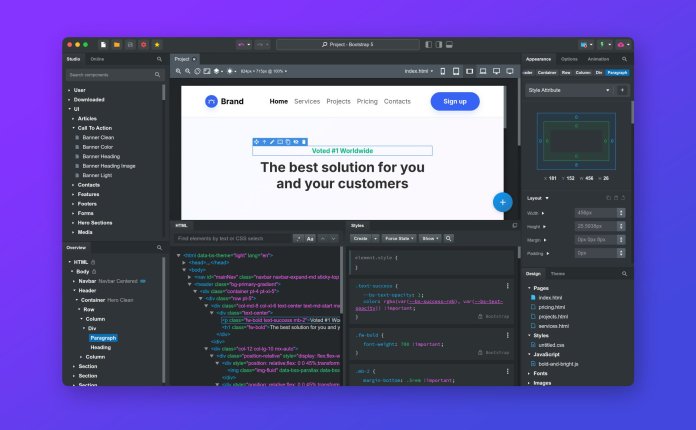Search in the Appearance panel
The width and height of the screenshot is (696, 430).
pos(625,59)
